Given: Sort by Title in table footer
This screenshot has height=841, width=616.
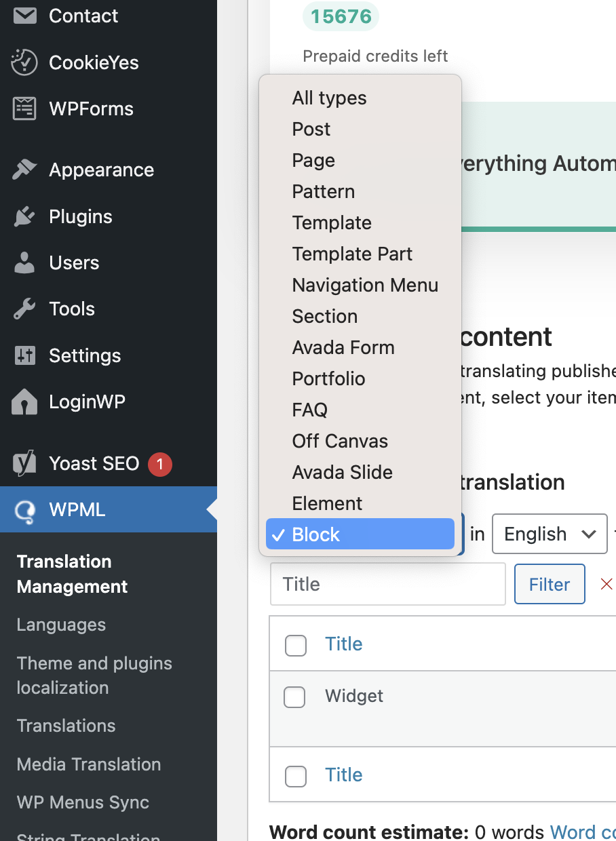Looking at the screenshot, I should click(344, 775).
